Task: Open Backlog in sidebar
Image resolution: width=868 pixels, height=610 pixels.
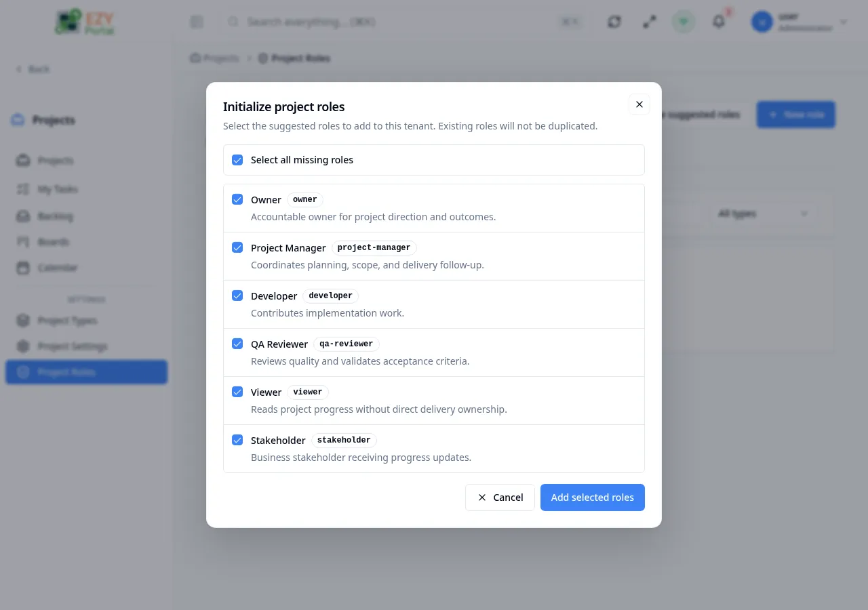Action: click(86, 216)
